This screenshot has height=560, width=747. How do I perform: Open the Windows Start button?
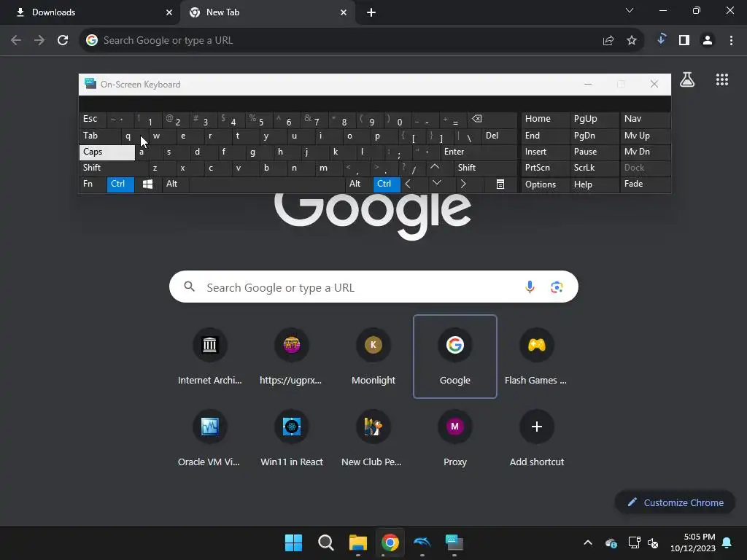coord(293,542)
